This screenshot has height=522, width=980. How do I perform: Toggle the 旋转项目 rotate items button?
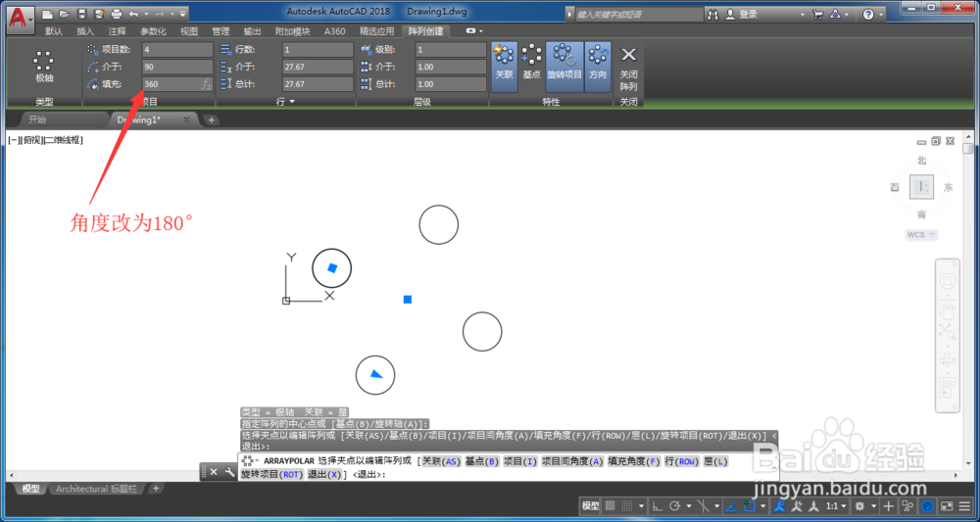click(x=565, y=67)
